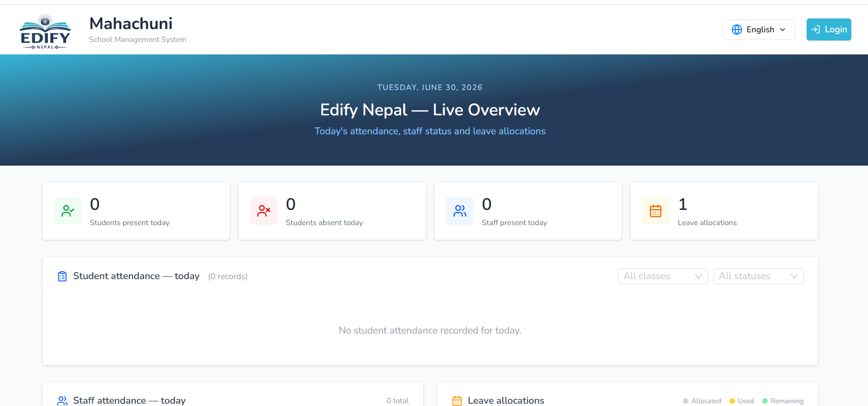The image size is (868, 406).
Task: Click 'Edify Nepal — Live Overview' heading
Action: (430, 110)
